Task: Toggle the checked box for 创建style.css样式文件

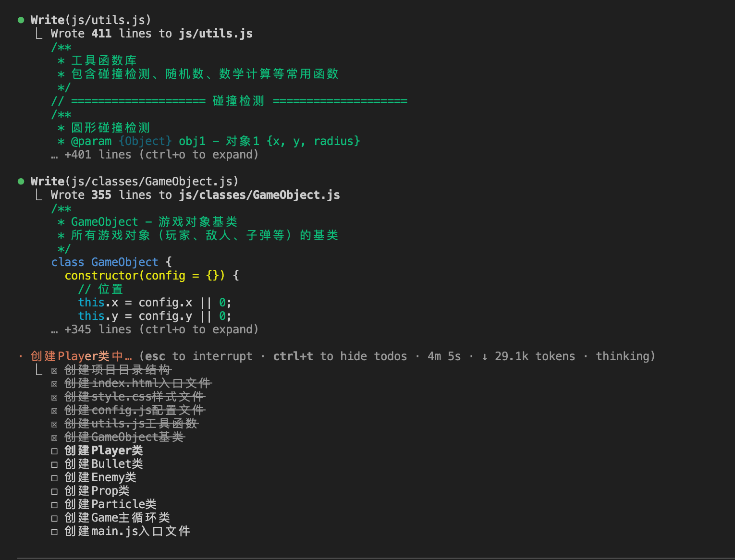Action: point(54,397)
